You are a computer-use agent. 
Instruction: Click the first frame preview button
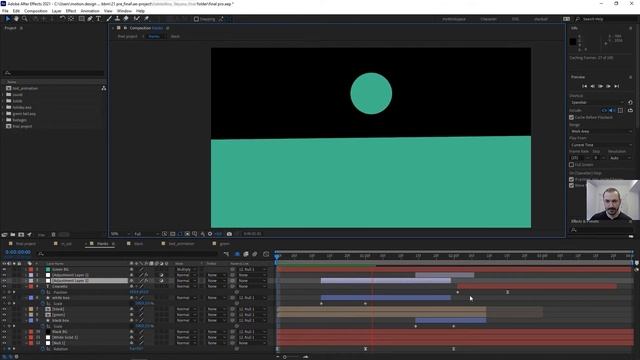[x=584, y=86]
